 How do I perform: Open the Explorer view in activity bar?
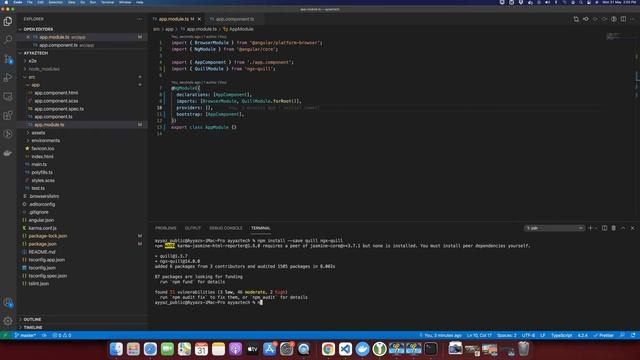click(x=8, y=21)
